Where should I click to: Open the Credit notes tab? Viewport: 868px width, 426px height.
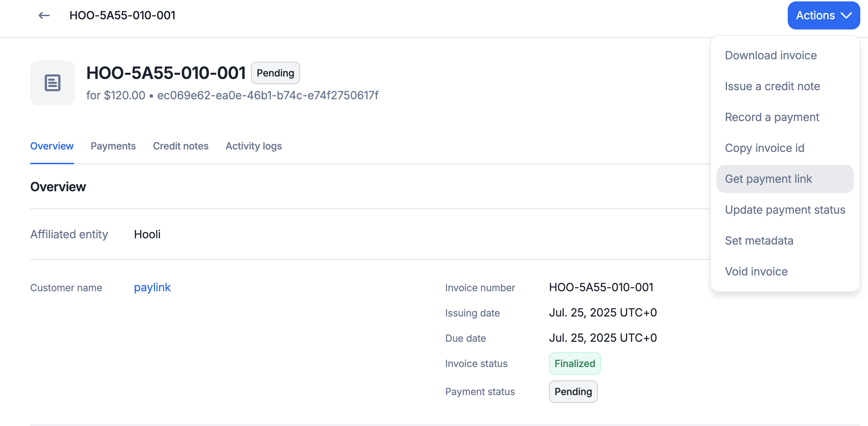click(181, 146)
